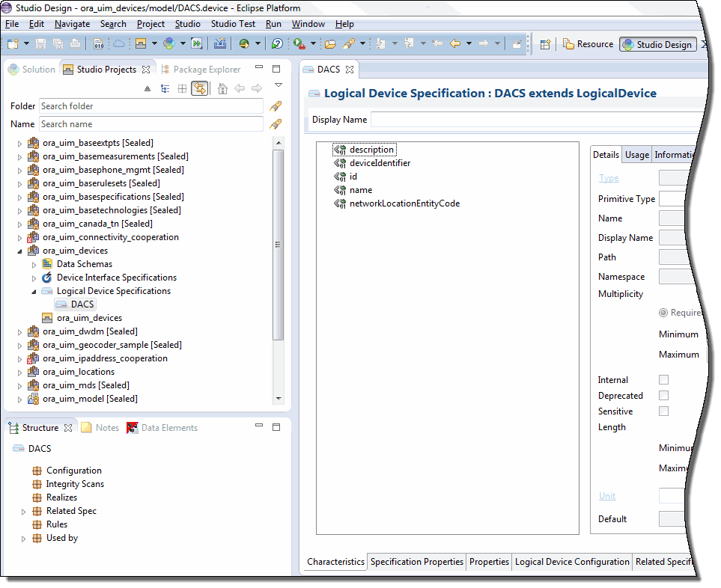Viewport: 721px width, 588px height.
Task: Click the clear Folder search brush icon
Action: point(276,106)
